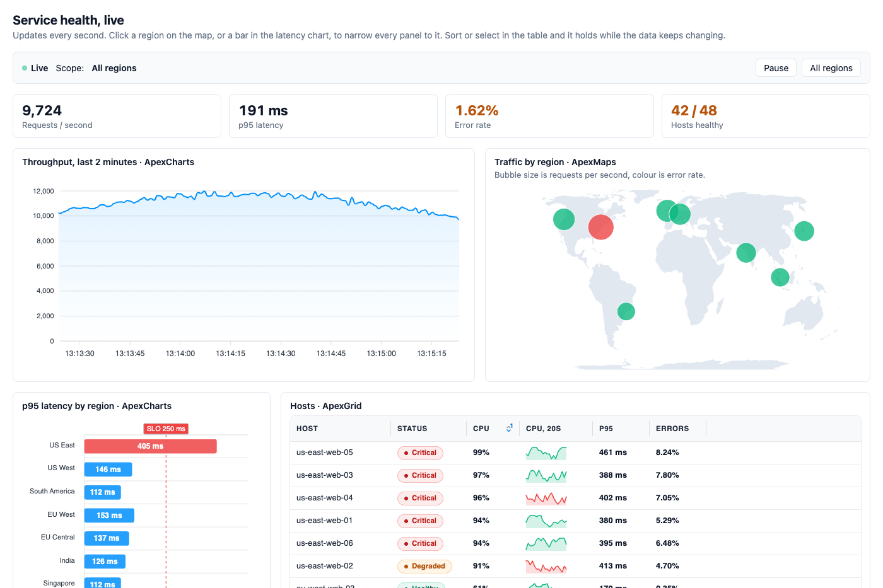Select the host row us-east-web-05

[x=575, y=453]
